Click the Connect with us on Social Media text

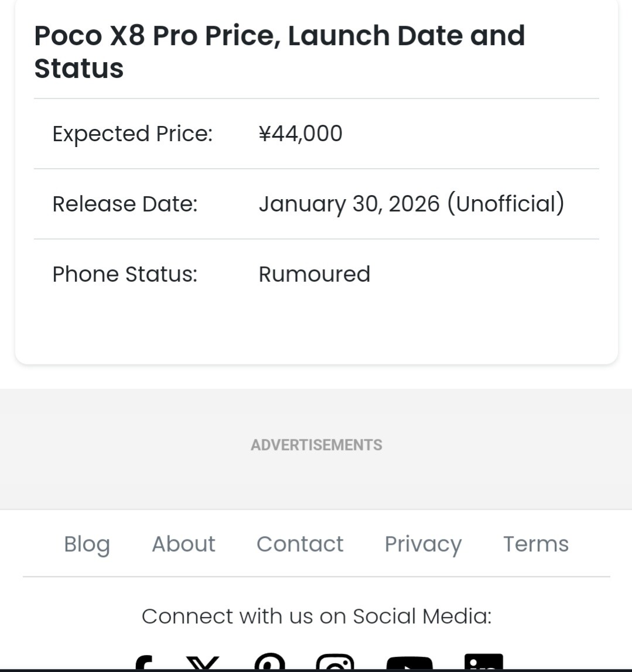(x=316, y=616)
